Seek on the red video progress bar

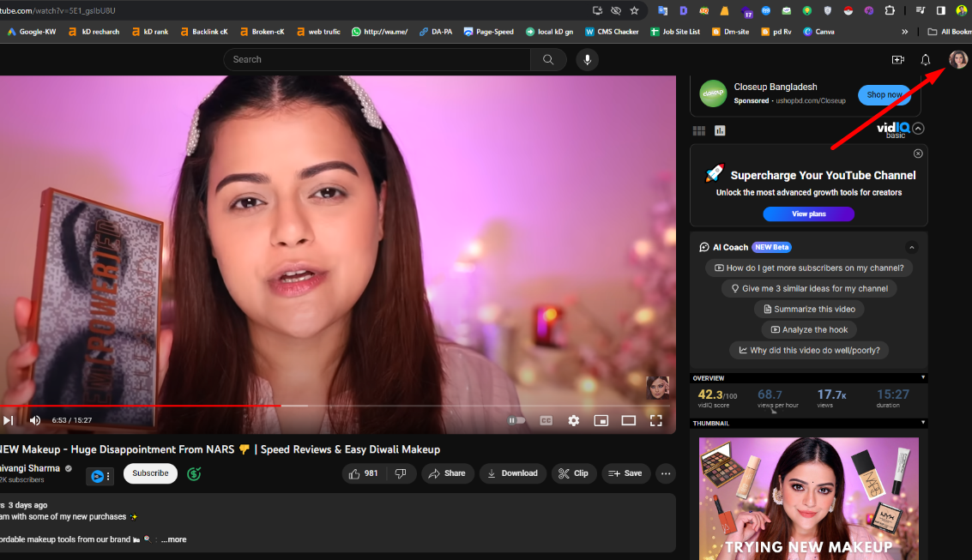(x=172, y=406)
